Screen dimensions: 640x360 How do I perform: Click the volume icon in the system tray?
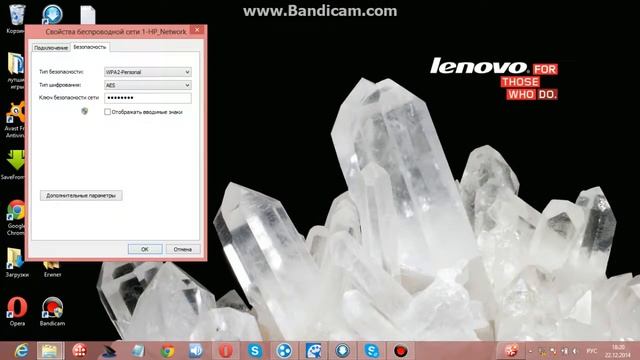575,351
